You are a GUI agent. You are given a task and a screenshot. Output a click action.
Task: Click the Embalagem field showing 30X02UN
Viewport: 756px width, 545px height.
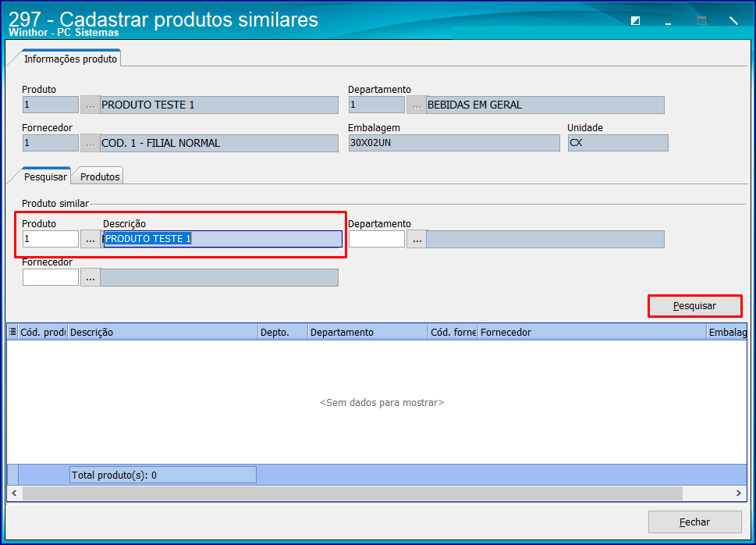[454, 143]
